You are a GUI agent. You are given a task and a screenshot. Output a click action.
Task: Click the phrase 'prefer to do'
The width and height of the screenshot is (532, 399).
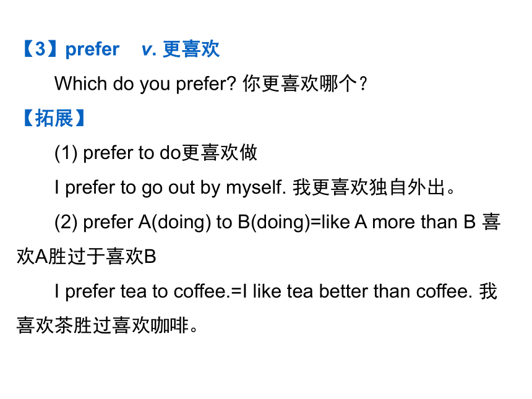point(132,153)
